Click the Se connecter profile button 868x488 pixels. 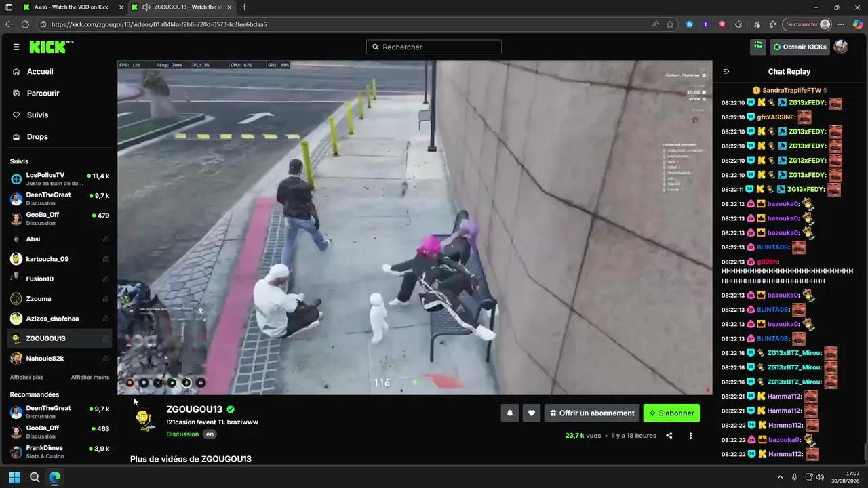(807, 24)
